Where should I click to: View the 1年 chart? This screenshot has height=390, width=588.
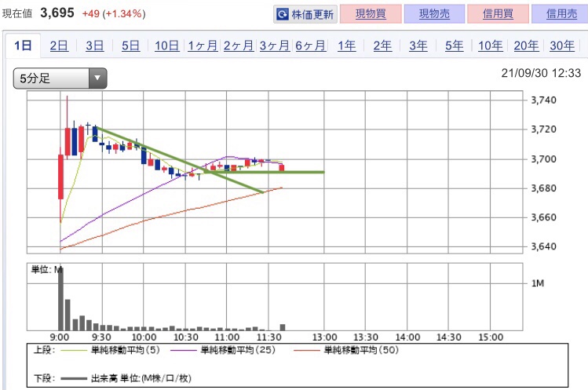click(346, 46)
